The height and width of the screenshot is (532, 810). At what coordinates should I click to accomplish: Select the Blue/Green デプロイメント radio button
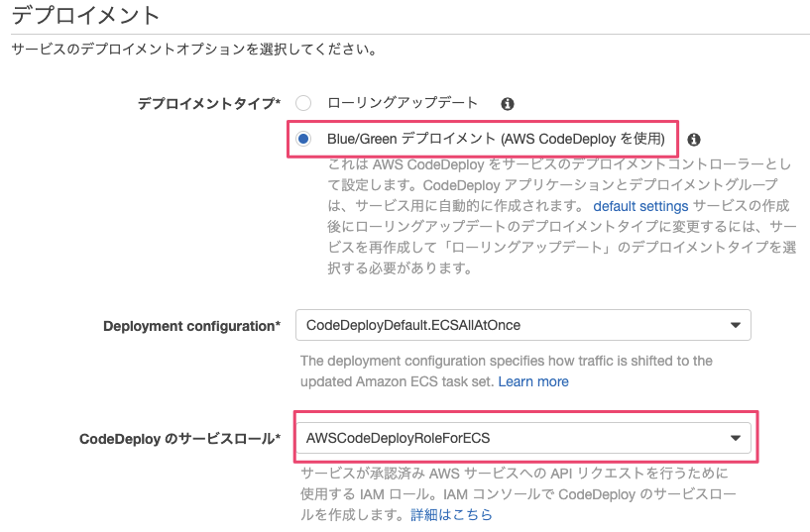click(303, 139)
